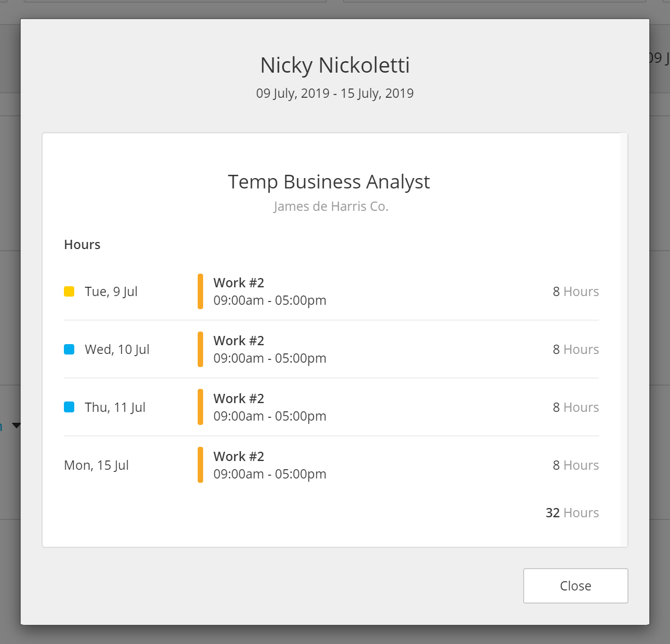Viewport: 670px width, 644px height.
Task: Click the orange bar beside Thursday's Work #2
Action: pos(200,407)
